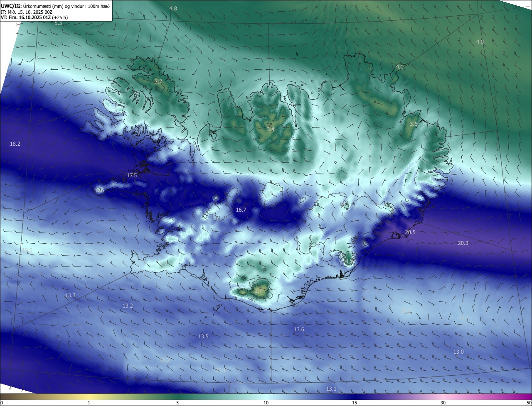This screenshot has height=406, width=532.
Task: Click the 3.4 value in north Iceland
Action: (271, 130)
